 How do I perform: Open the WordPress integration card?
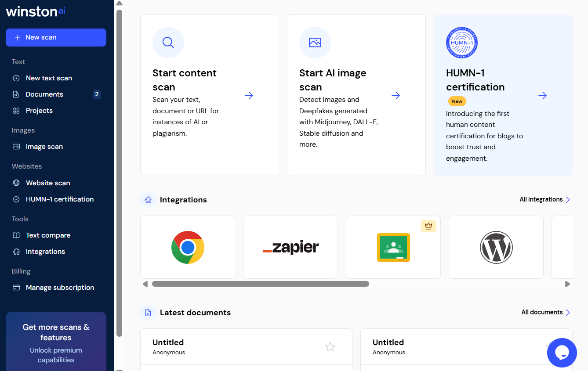pyautogui.click(x=496, y=247)
